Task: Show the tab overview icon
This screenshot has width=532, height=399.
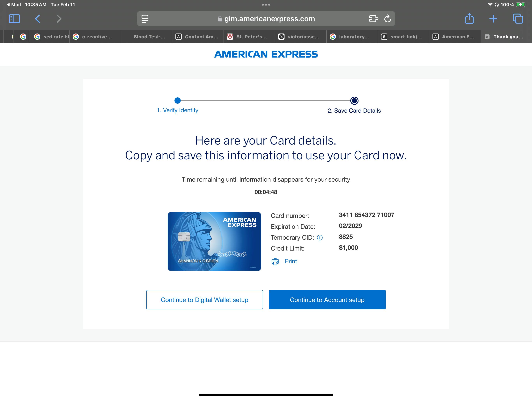Action: (x=518, y=19)
